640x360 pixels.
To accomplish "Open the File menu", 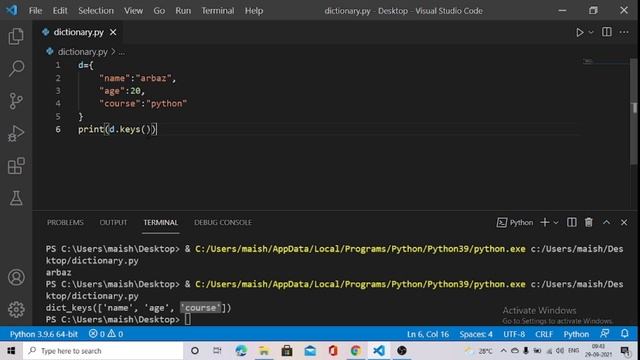I will click(36, 11).
